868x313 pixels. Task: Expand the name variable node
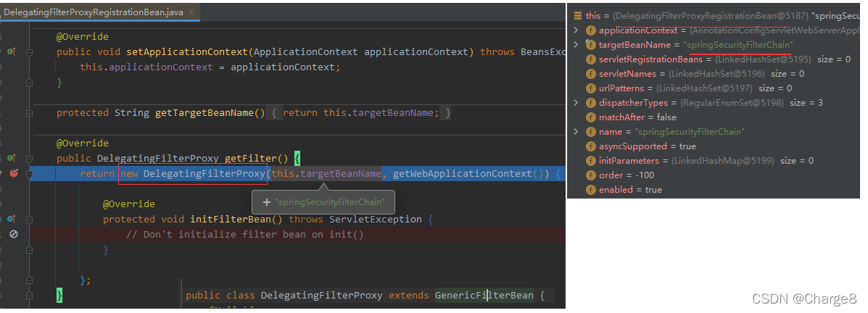click(x=576, y=132)
